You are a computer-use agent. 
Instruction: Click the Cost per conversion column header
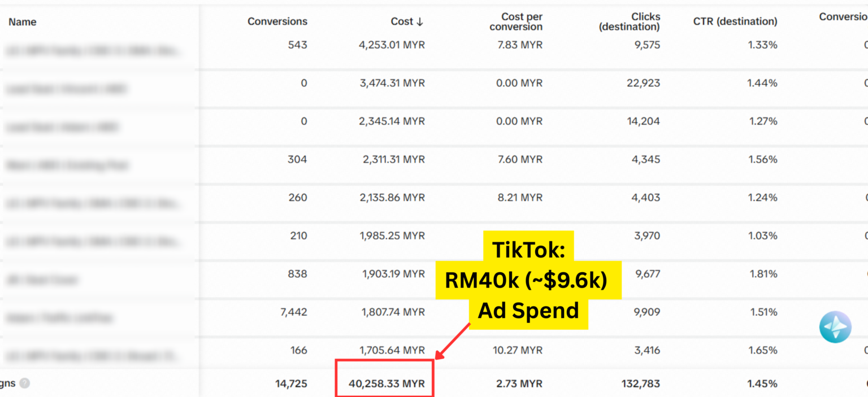[x=515, y=22]
